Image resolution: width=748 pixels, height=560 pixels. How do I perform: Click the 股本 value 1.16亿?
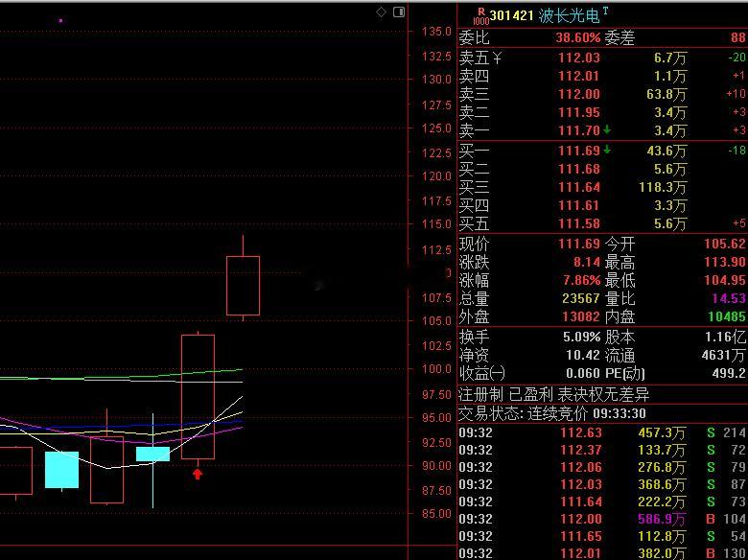[x=725, y=338]
